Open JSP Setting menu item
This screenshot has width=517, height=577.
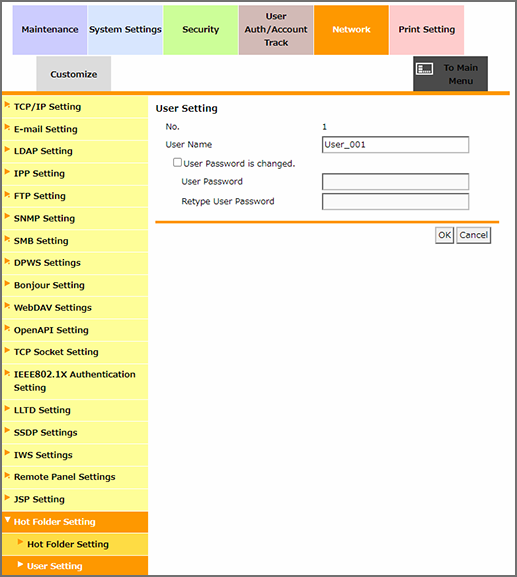tap(75, 500)
